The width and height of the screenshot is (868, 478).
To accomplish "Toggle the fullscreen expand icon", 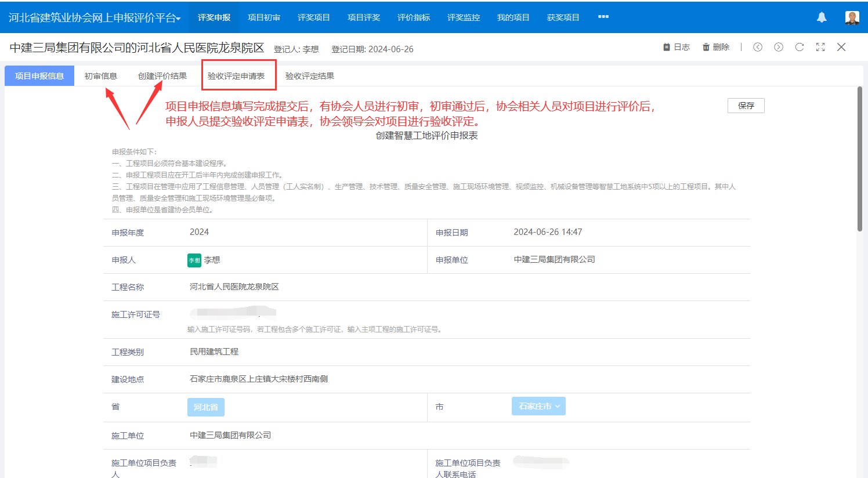I will (820, 47).
